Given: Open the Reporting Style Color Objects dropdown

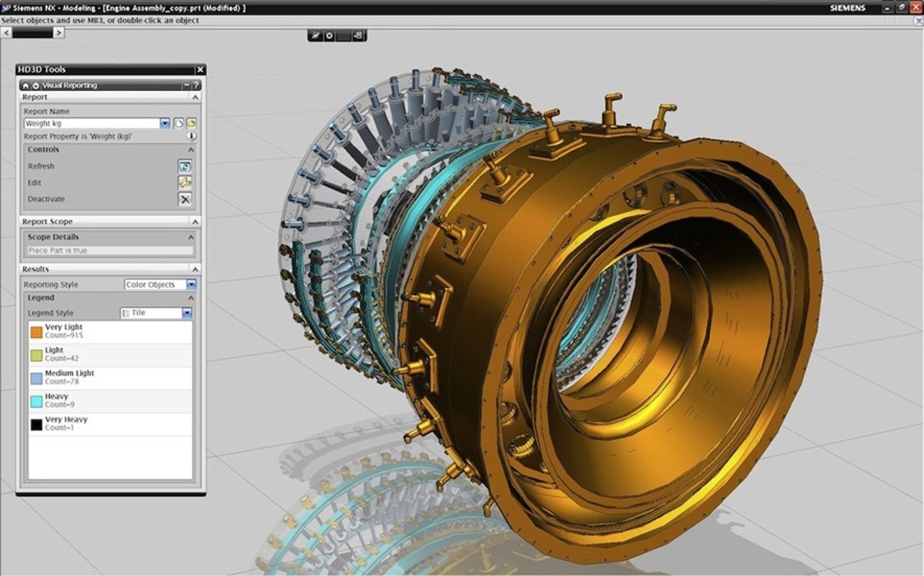Looking at the screenshot, I should coord(192,285).
